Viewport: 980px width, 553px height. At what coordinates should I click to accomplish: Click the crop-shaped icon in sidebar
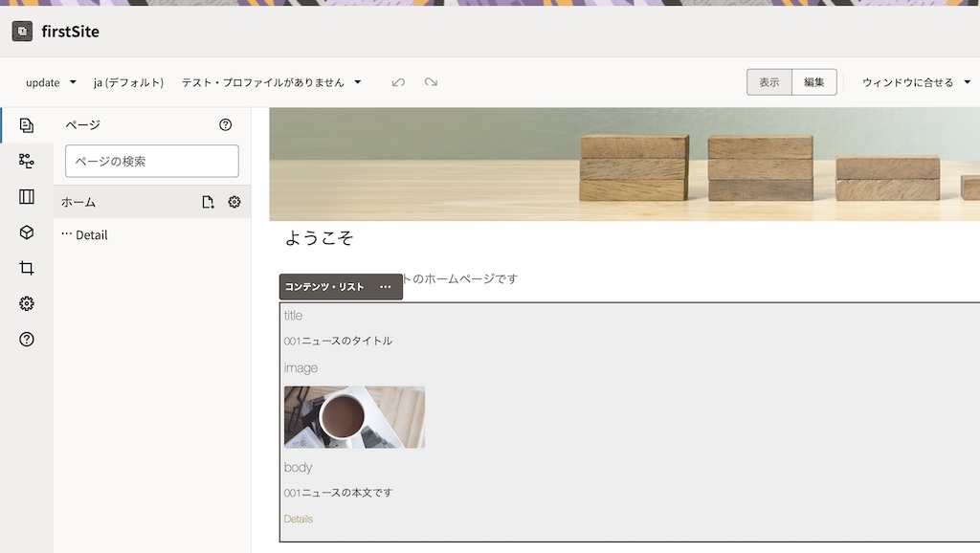27,268
